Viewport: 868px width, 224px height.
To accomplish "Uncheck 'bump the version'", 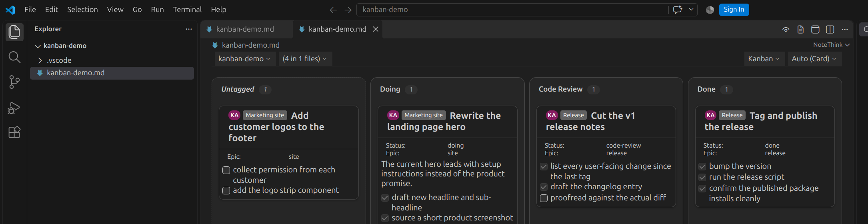I will (x=702, y=166).
